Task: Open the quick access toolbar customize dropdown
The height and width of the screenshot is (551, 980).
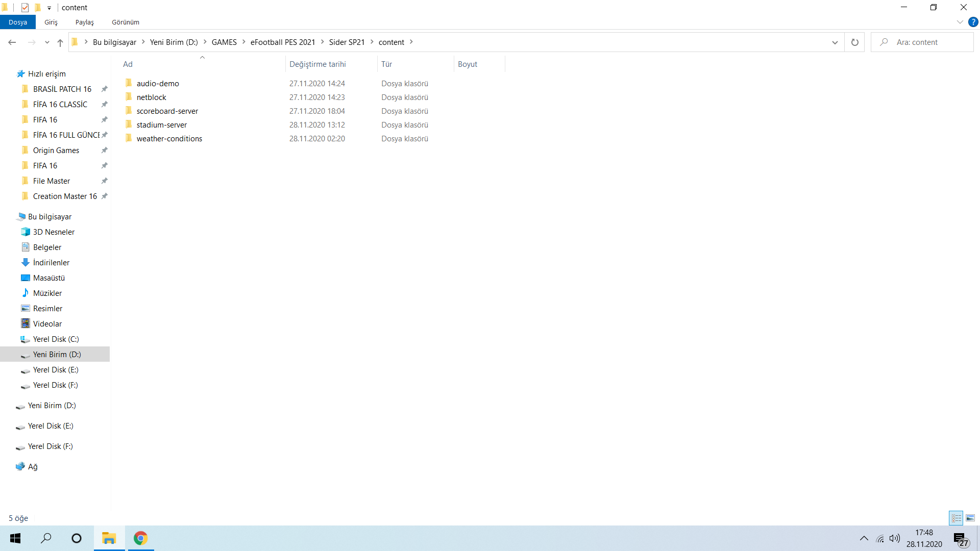Action: (x=49, y=8)
